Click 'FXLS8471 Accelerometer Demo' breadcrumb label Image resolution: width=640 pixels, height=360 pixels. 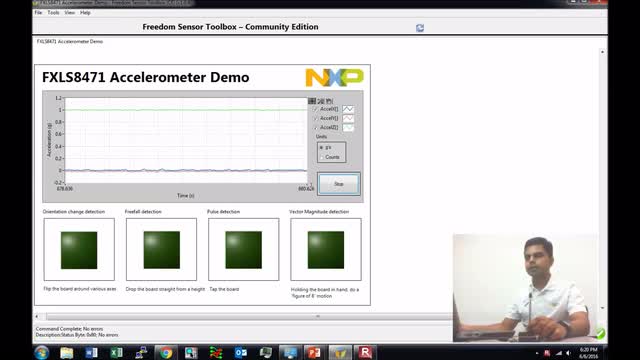coord(70,42)
